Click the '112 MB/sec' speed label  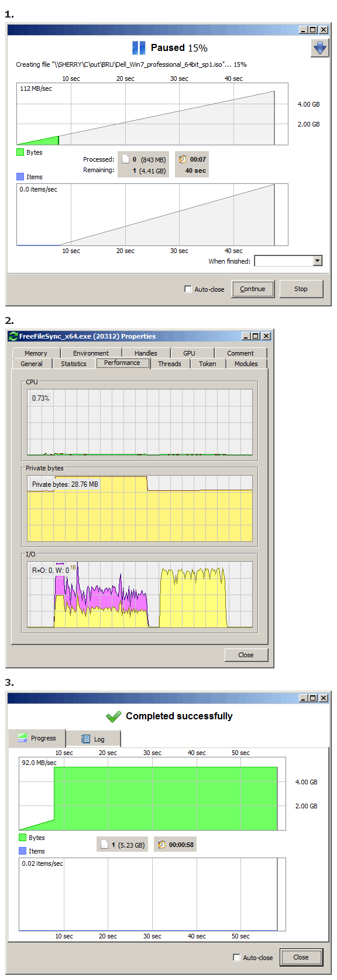pos(36,88)
